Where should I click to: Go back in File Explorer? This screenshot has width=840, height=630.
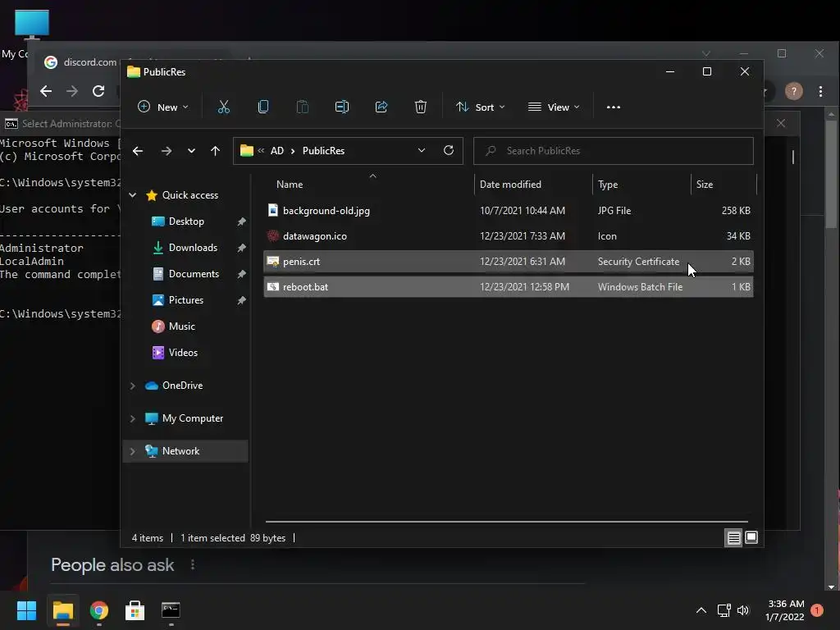[x=138, y=151]
